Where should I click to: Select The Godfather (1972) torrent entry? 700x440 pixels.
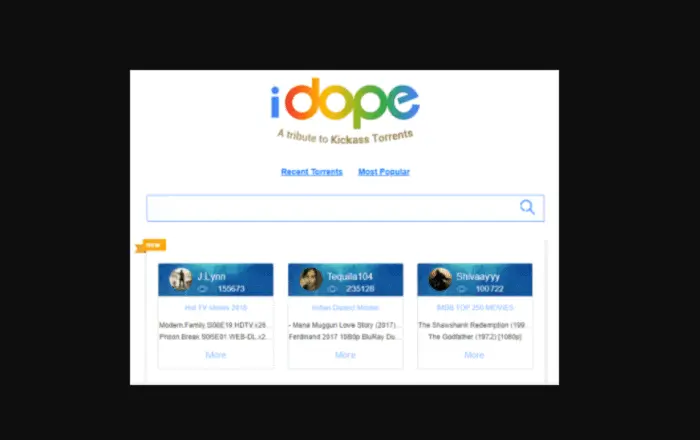click(x=475, y=337)
